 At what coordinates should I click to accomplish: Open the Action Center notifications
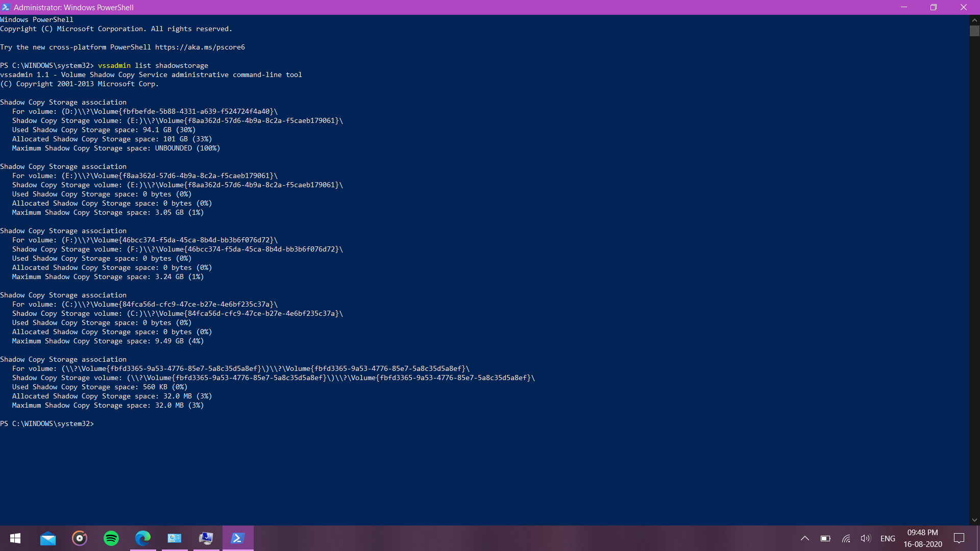click(x=959, y=538)
